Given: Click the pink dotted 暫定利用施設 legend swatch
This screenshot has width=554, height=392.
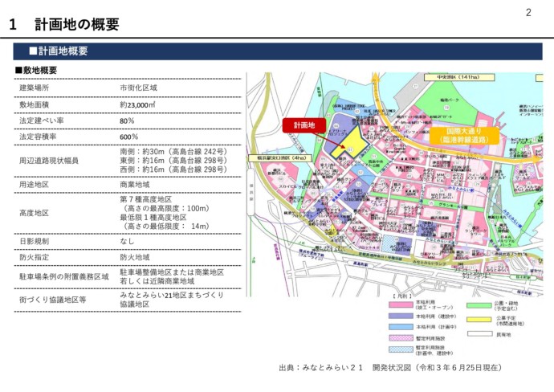Looking at the screenshot, I should [400, 338].
